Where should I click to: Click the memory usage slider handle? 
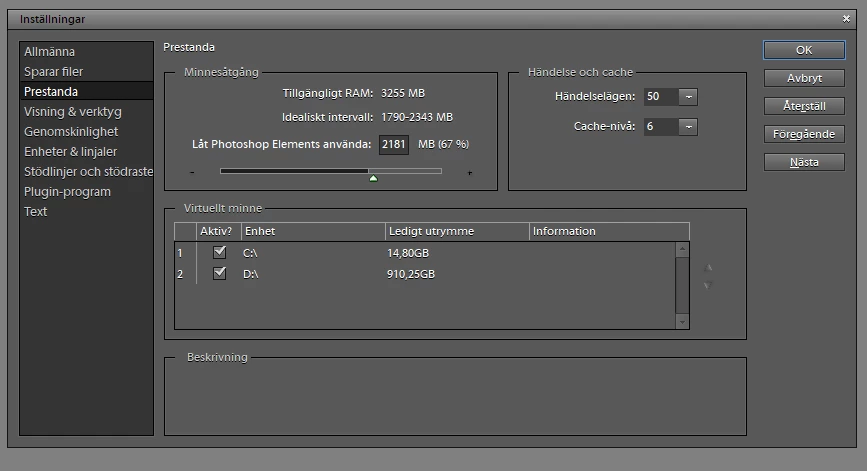(x=373, y=178)
